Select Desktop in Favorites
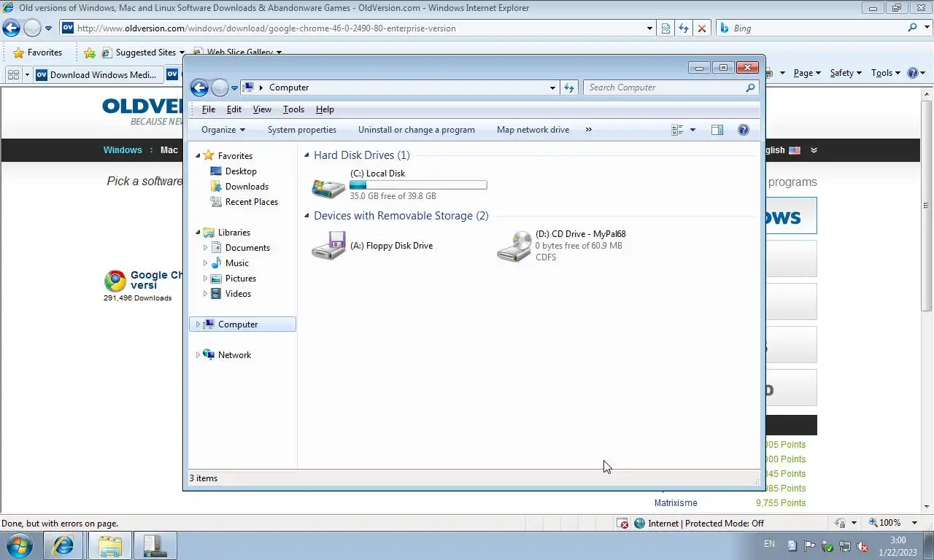This screenshot has height=560, width=934. (x=241, y=171)
